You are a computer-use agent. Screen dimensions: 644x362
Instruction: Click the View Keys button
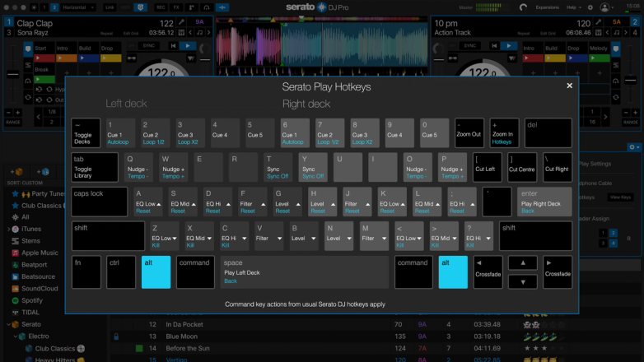point(619,197)
